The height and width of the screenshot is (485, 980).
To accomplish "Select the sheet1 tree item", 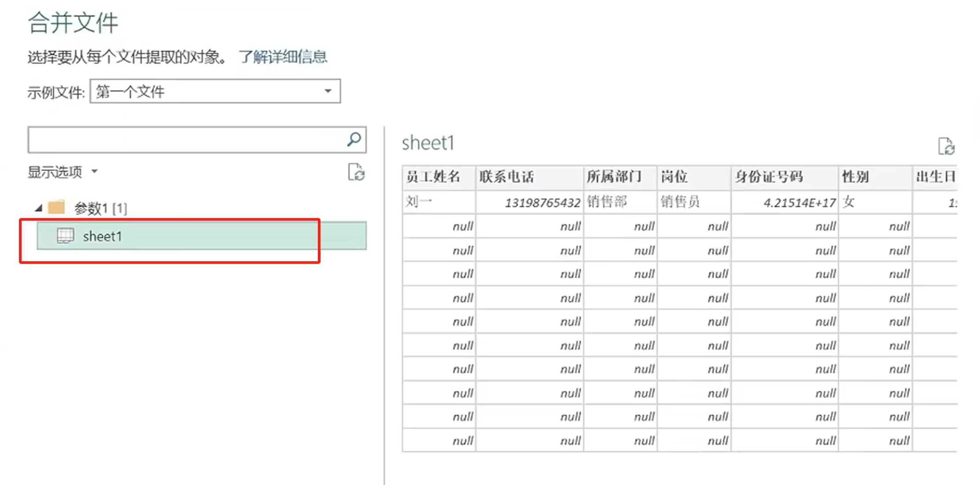I will coord(102,237).
